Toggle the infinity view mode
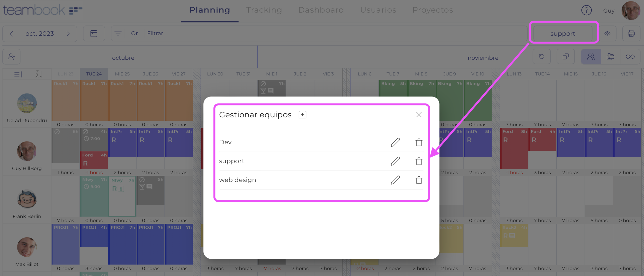The image size is (644, 276). click(630, 57)
